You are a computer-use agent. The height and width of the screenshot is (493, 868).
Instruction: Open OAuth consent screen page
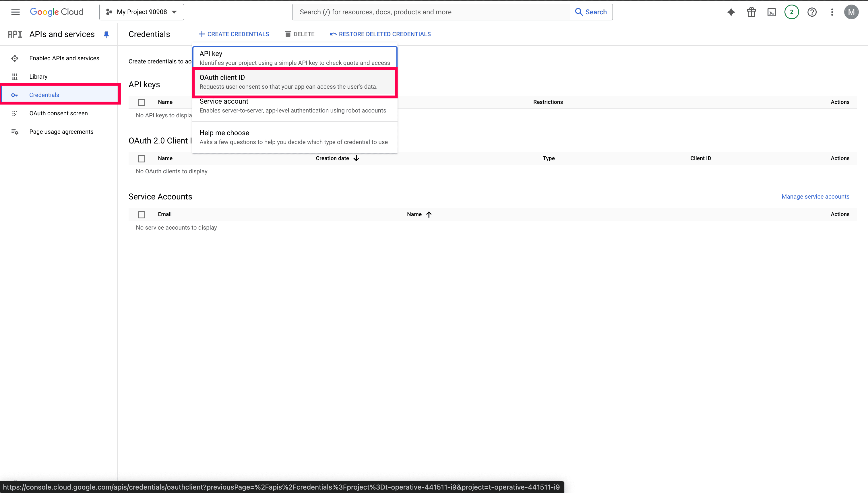click(x=59, y=113)
